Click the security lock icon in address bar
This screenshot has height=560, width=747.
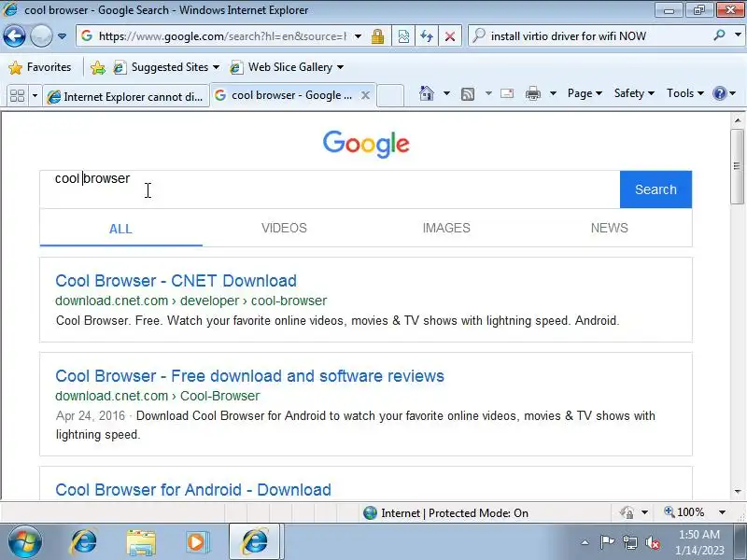click(x=378, y=36)
